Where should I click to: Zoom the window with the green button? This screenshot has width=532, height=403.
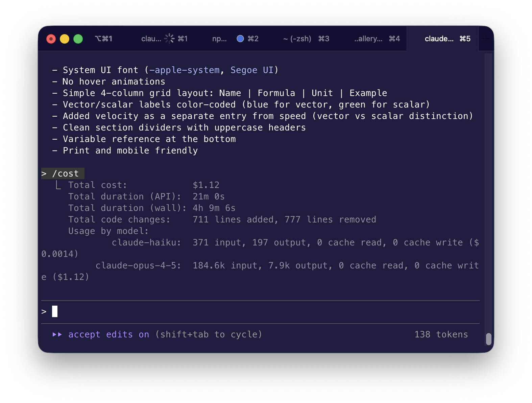point(78,39)
